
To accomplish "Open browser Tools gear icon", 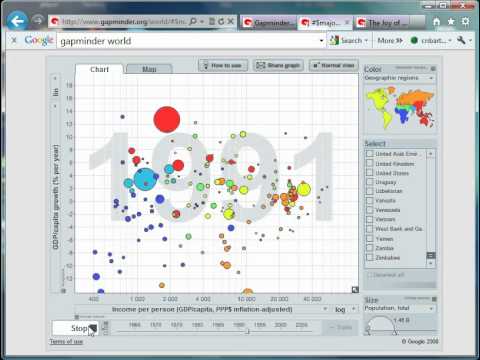I will pyautogui.click(x=465, y=22).
